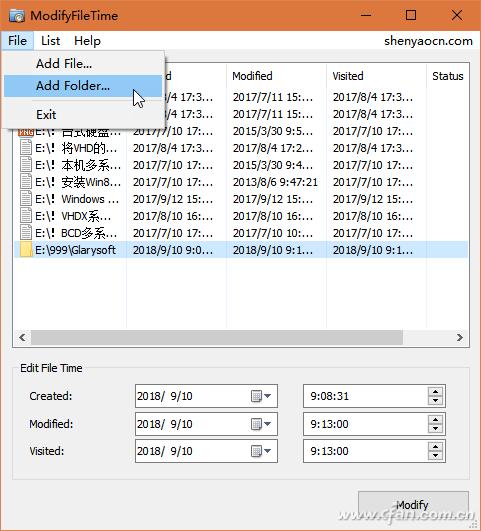Increase Visited time with up arrow
Screen dimensions: 481x531
[435, 447]
